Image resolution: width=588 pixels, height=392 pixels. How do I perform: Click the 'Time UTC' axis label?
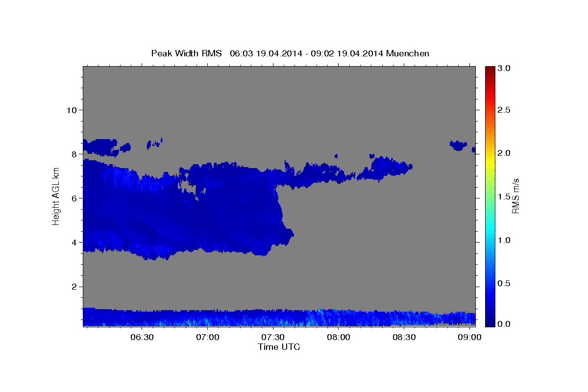click(279, 347)
